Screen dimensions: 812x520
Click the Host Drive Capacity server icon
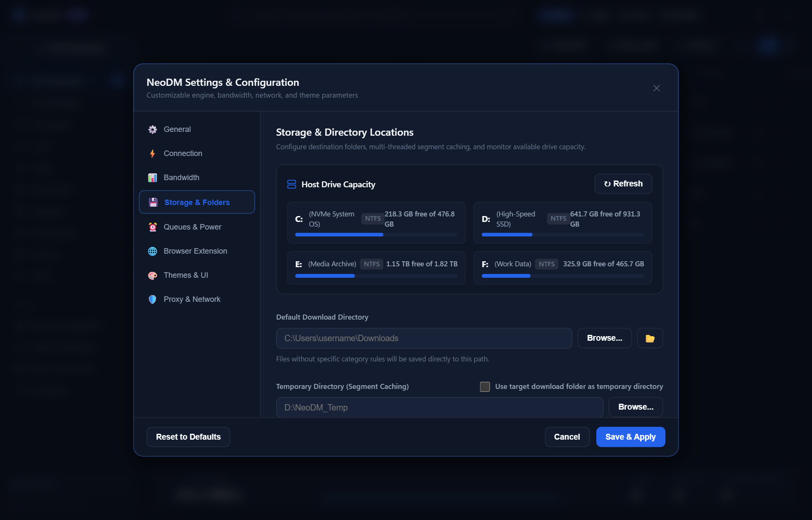pos(291,184)
